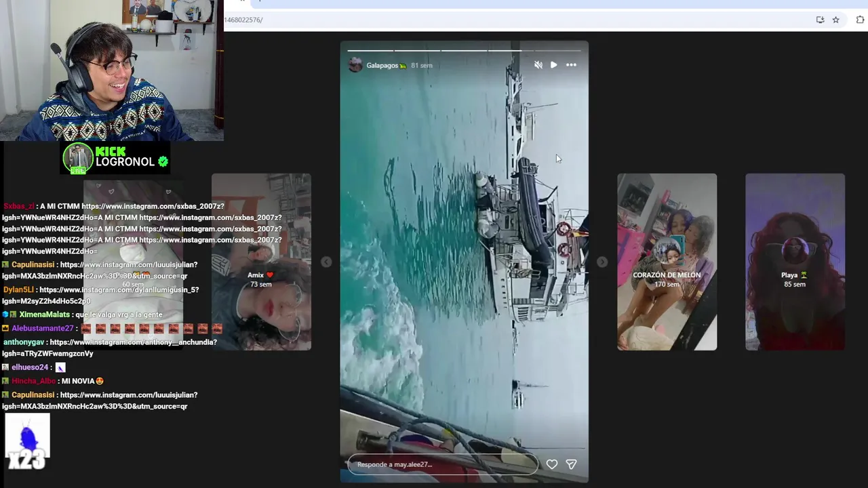Click chat username Sxbas_zl
Image resolution: width=868 pixels, height=488 pixels.
(19, 206)
